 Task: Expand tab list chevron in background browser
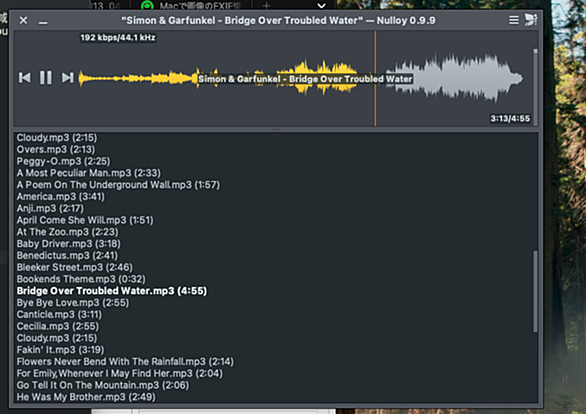click(321, 5)
